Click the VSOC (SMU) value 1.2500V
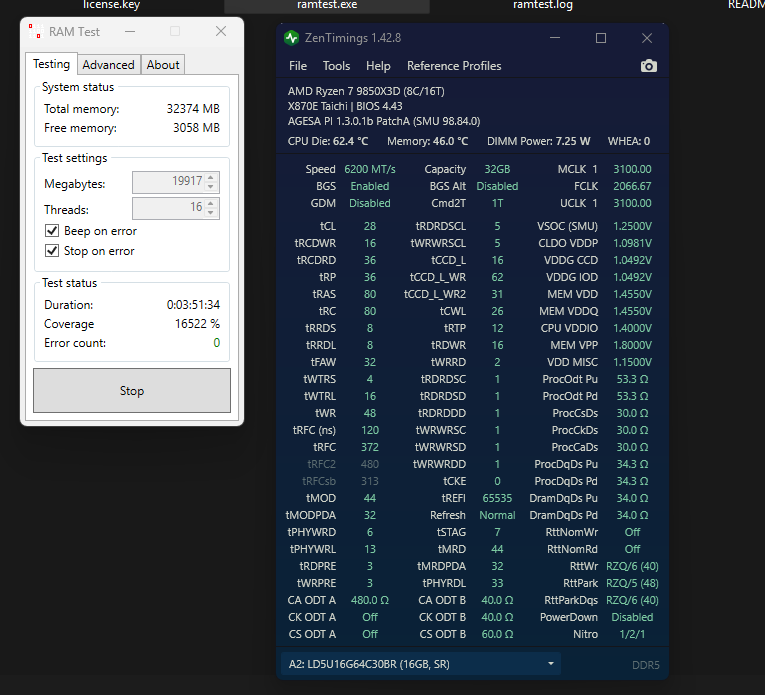Viewport: 765px width, 695px height. (632, 226)
